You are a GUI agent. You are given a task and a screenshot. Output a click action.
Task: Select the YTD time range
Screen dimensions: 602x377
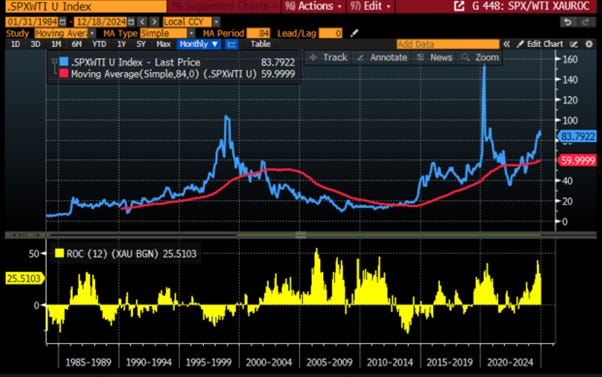click(x=99, y=44)
